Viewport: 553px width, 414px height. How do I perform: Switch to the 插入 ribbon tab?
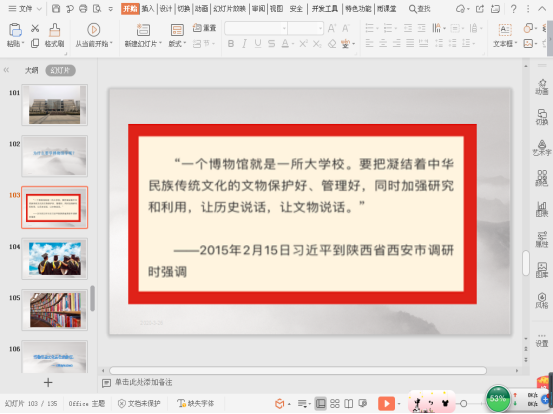click(148, 8)
